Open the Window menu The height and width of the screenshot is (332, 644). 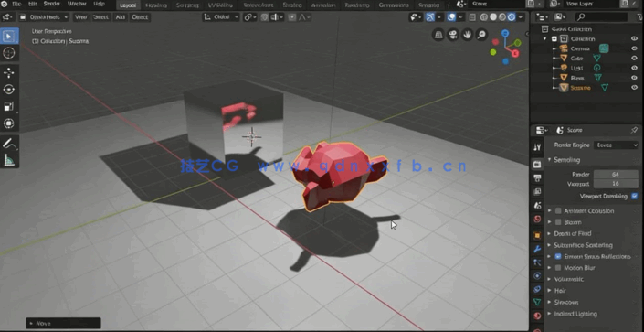coord(77,5)
